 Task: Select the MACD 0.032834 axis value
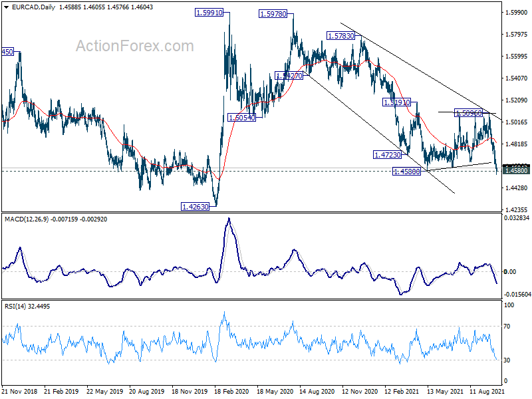point(517,218)
